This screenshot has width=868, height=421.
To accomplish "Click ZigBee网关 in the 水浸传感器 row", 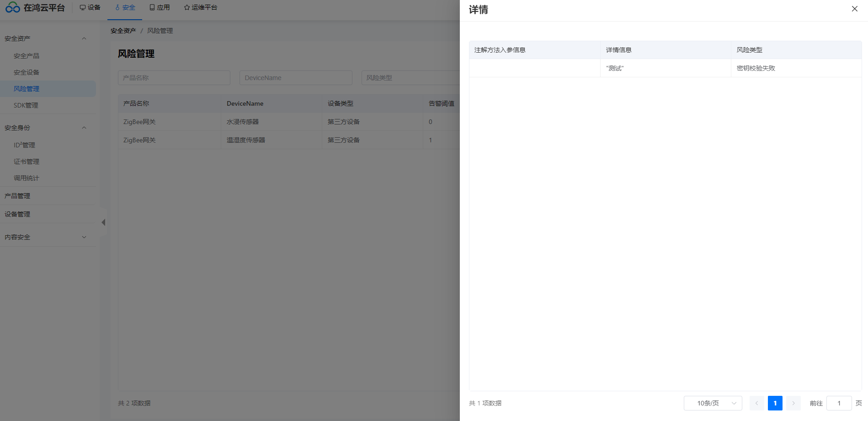I will tap(139, 122).
